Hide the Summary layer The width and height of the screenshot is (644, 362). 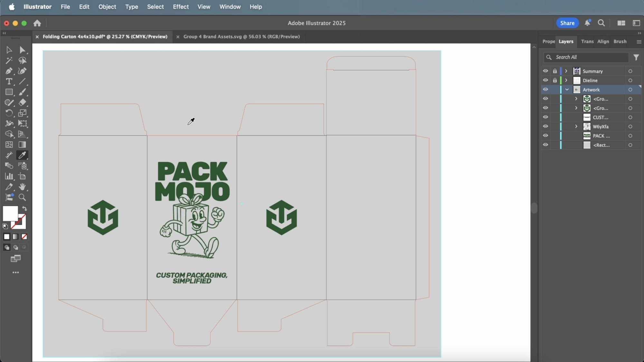tap(545, 71)
